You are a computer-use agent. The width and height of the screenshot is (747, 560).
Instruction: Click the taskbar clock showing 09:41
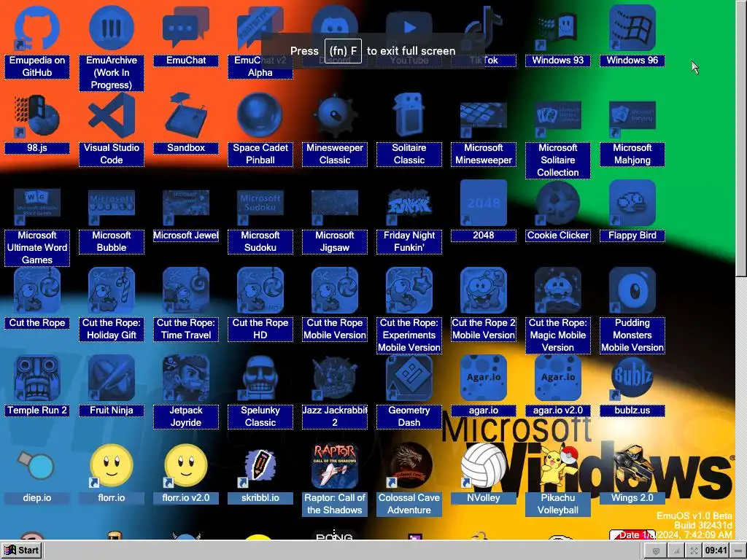pyautogui.click(x=716, y=551)
